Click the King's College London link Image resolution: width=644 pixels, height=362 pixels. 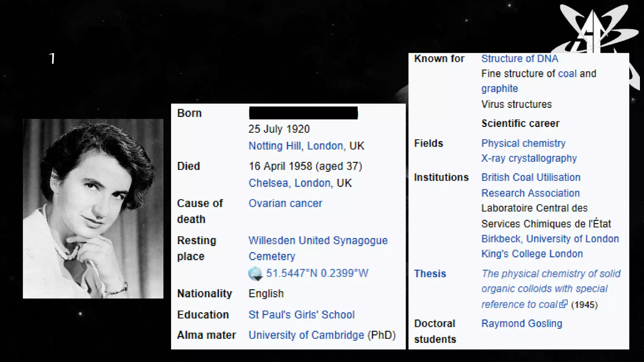(532, 254)
